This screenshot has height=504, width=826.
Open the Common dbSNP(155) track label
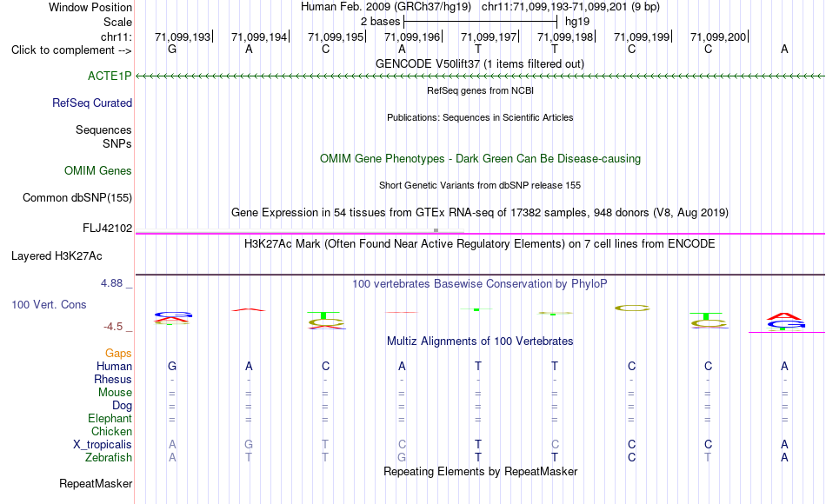[77, 197]
